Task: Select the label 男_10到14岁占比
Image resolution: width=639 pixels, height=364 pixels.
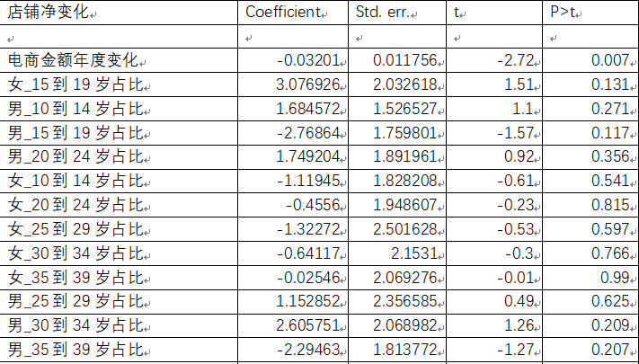Action: pyautogui.click(x=75, y=109)
